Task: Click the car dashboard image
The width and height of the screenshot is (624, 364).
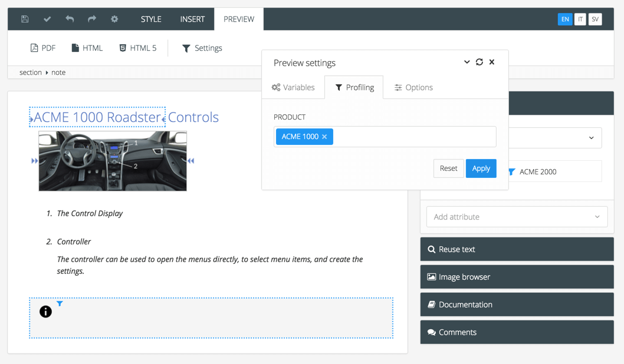Action: point(113,161)
